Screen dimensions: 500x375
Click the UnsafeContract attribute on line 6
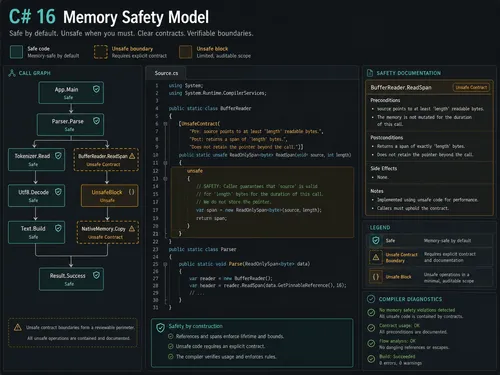pyautogui.click(x=199, y=124)
